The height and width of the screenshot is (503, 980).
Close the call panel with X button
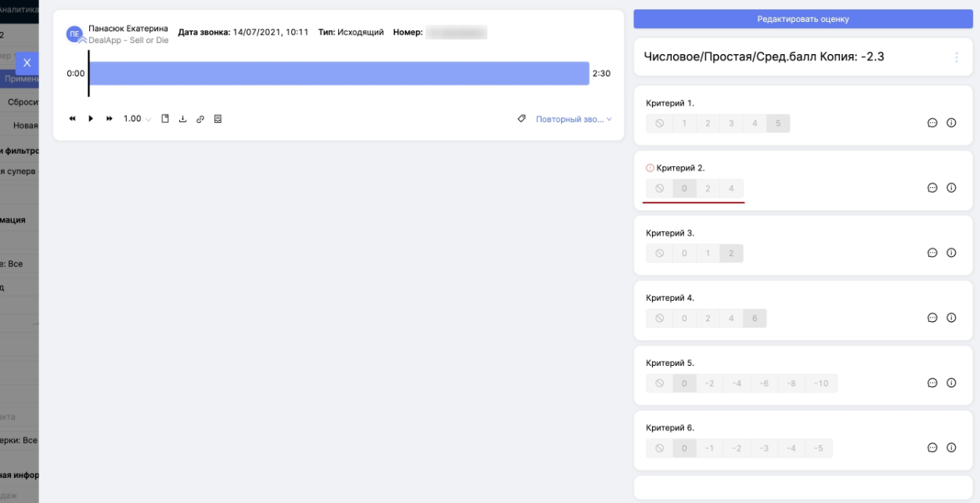tap(27, 63)
